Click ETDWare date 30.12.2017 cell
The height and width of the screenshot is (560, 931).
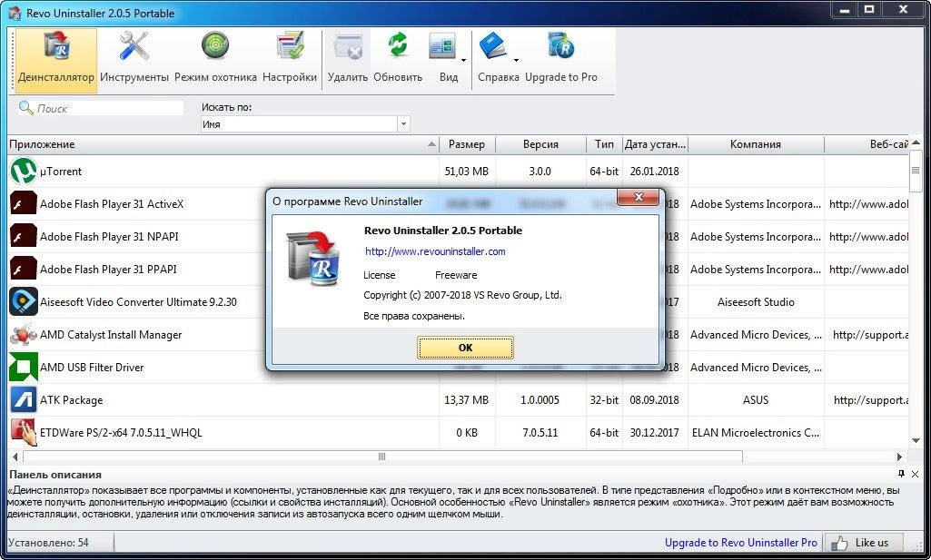[x=654, y=432]
